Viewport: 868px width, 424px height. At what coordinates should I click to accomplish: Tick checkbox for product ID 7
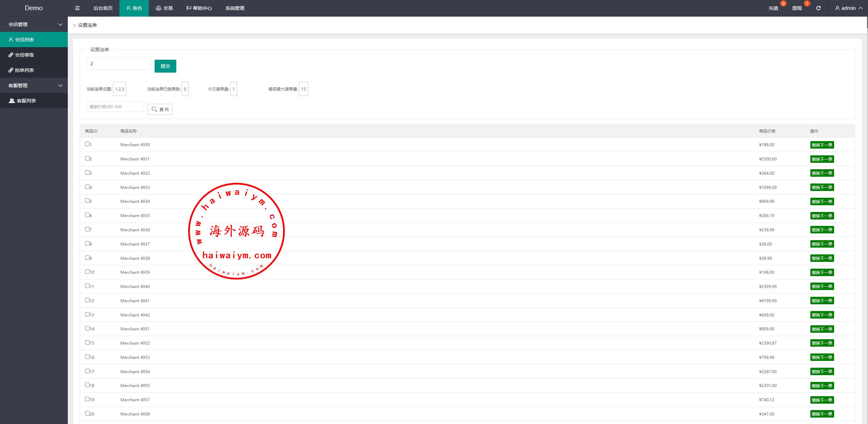[87, 229]
